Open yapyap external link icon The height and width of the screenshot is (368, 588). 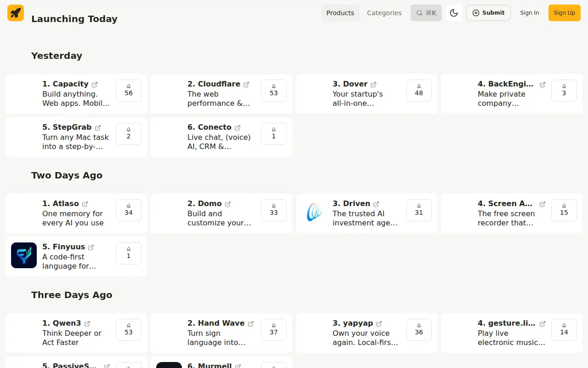(x=379, y=324)
